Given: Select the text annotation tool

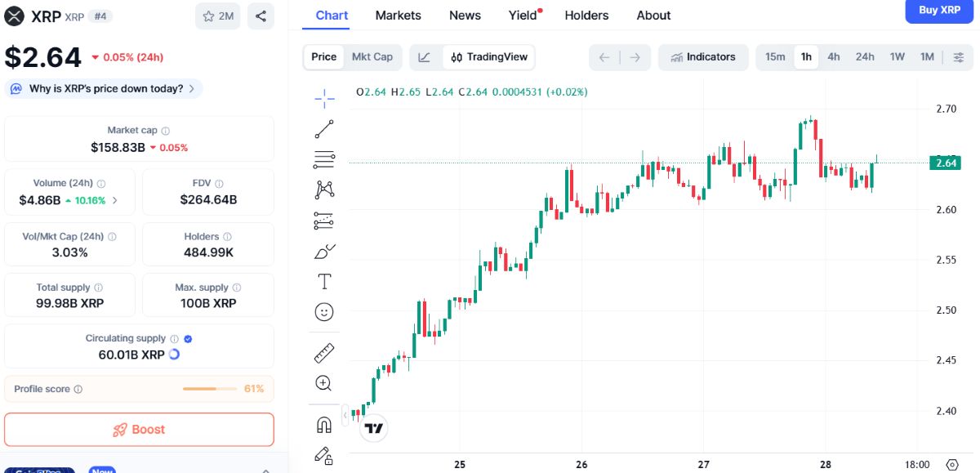Looking at the screenshot, I should click(324, 282).
